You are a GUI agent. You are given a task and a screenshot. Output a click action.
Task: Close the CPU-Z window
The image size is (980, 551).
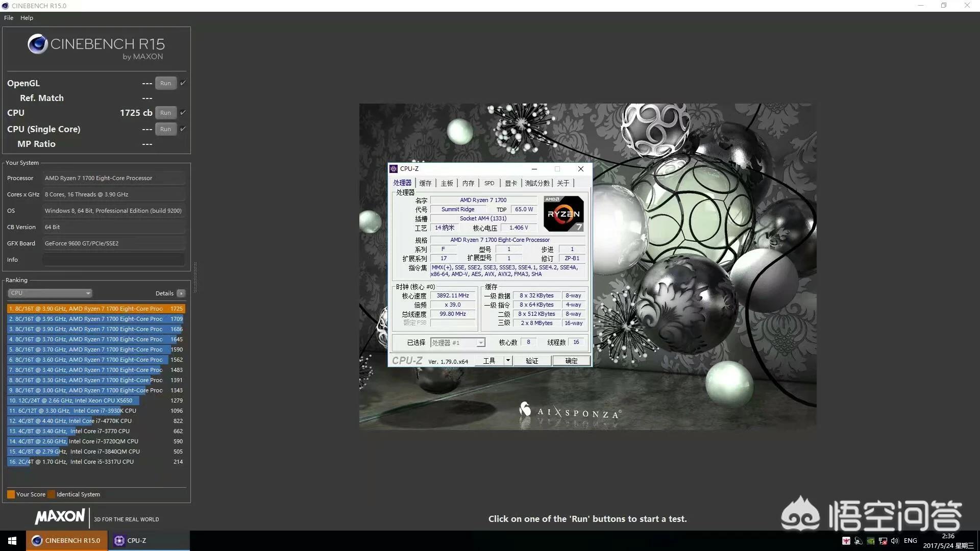click(580, 169)
